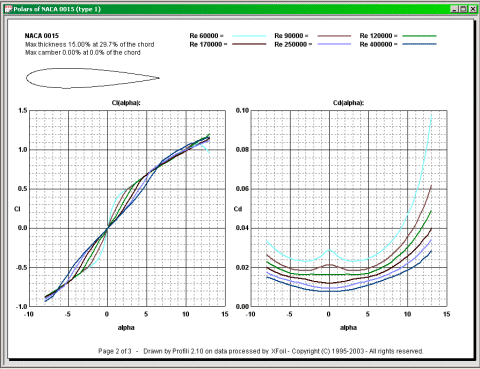Click the 'NACA 0015' airfoil heading
This screenshot has height=369, width=480.
coord(42,36)
